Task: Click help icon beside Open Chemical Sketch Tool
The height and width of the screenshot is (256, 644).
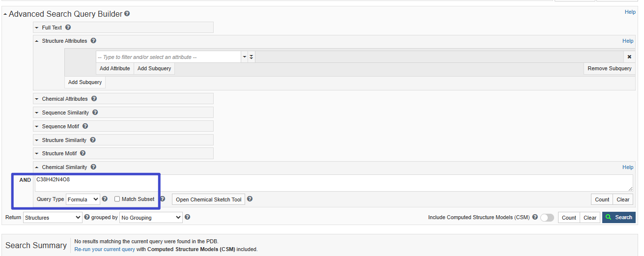Action: point(250,199)
